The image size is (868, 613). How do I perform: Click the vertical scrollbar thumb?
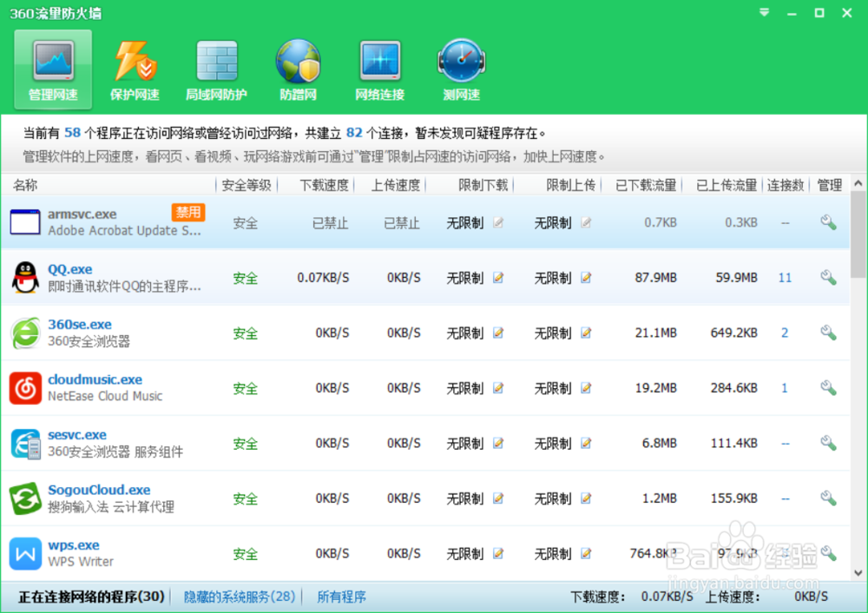tap(858, 234)
